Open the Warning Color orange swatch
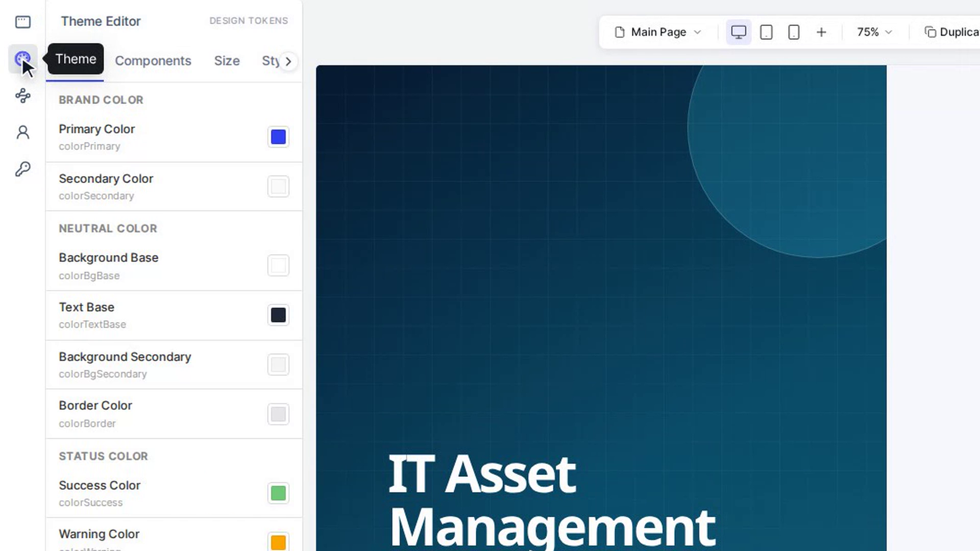Image resolution: width=980 pixels, height=551 pixels. coord(278,542)
